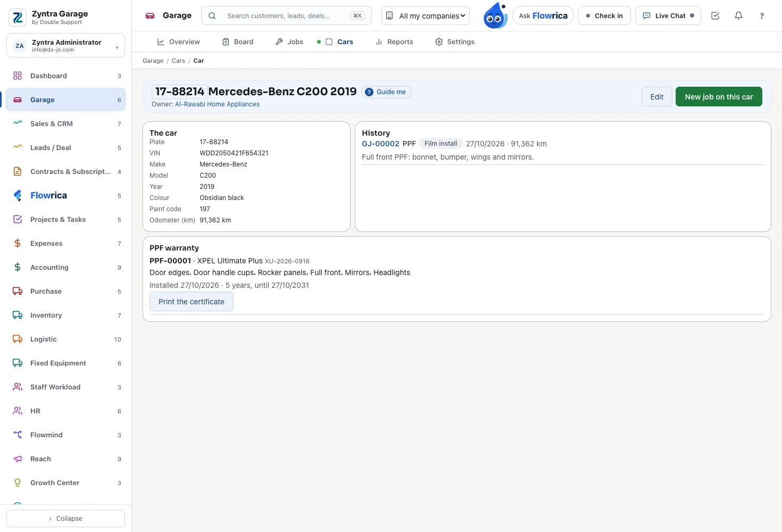Open Expenses dollar icon
Viewport: 782px width, 532px height.
(x=18, y=243)
